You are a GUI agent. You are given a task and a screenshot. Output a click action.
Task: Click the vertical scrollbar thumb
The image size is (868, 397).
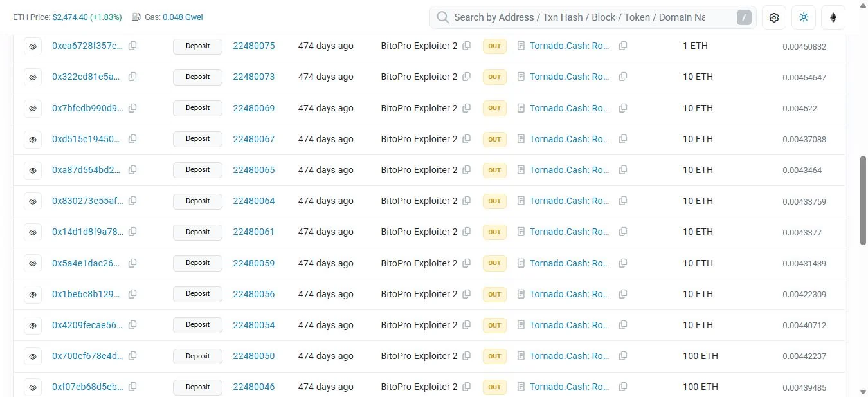pos(863,199)
